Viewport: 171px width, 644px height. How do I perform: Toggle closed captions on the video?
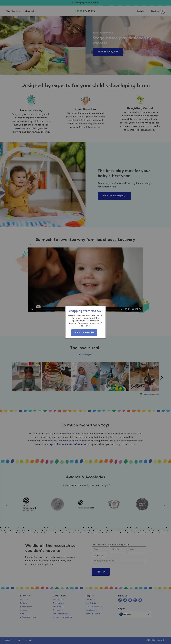(126, 309)
